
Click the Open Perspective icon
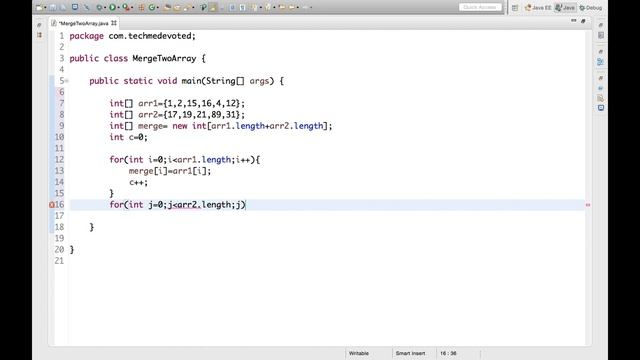tap(515, 7)
